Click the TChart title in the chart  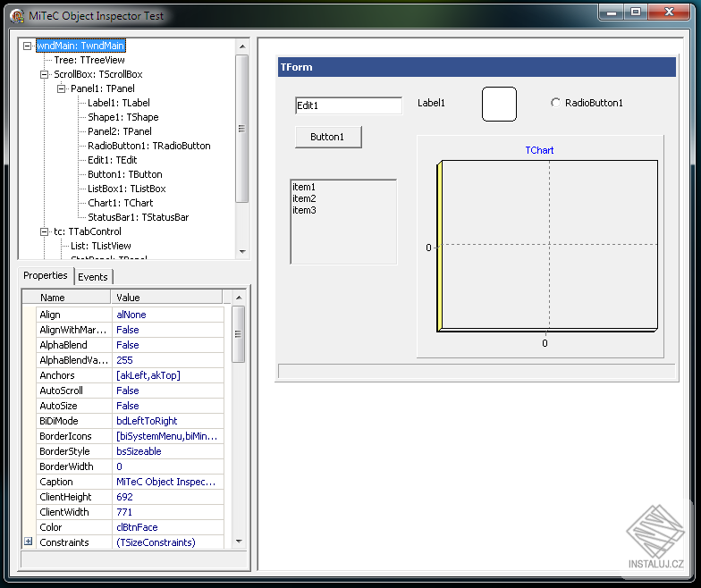tap(539, 150)
